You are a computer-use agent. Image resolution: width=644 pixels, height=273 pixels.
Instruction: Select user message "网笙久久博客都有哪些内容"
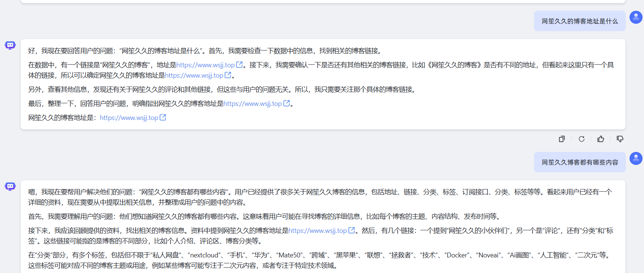579,162
